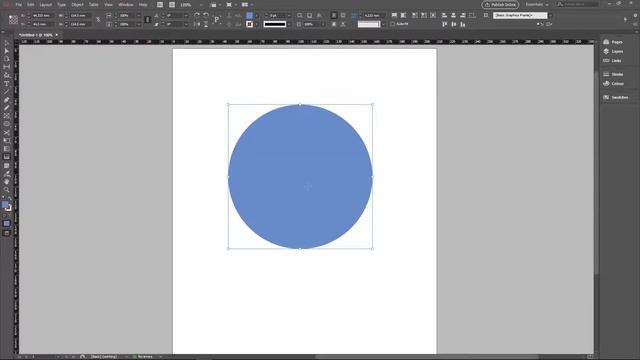
Task: Open the Colour panel
Action: click(613, 84)
